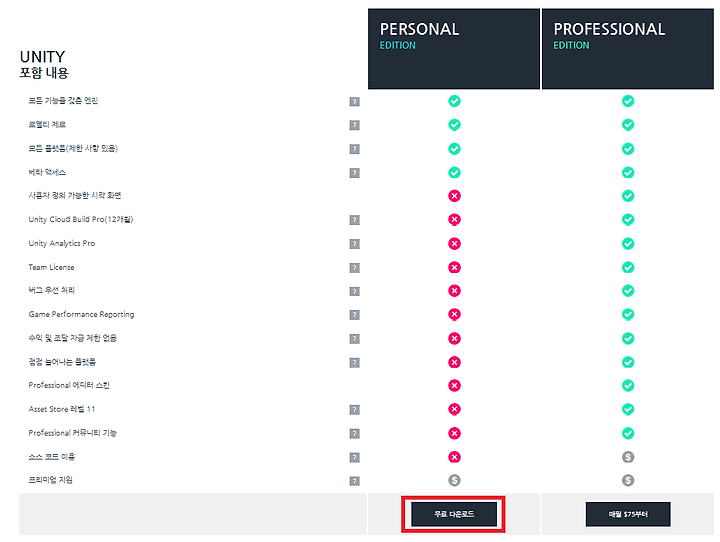Open help icon for Unity Cloud Build Pro
This screenshot has width=720, height=542.
[x=354, y=220]
